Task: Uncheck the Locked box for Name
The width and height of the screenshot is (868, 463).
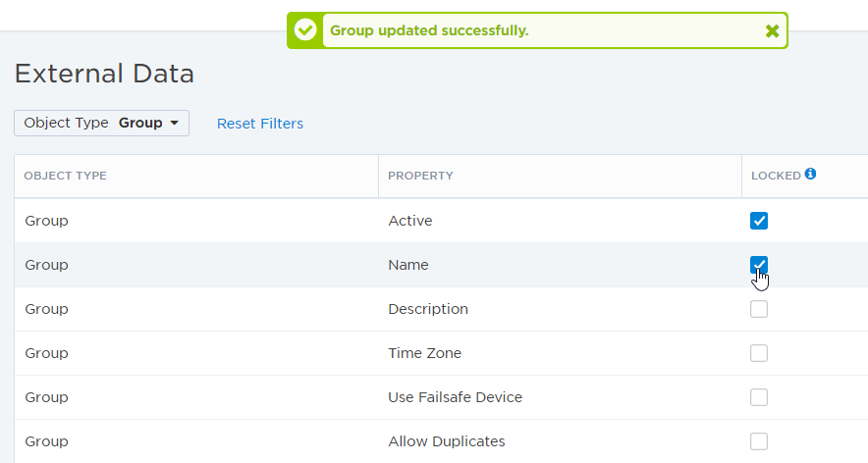Action: (x=759, y=265)
